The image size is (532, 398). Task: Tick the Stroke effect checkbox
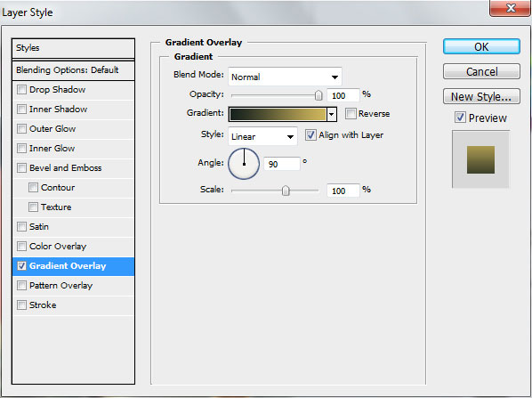21,305
